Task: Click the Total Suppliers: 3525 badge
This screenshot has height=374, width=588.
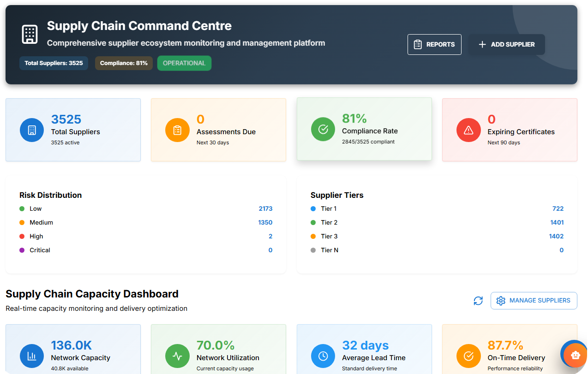Action: click(54, 63)
